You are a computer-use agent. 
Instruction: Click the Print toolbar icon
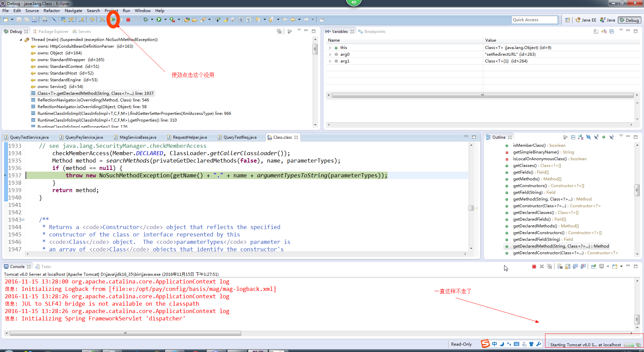[x=34, y=20]
